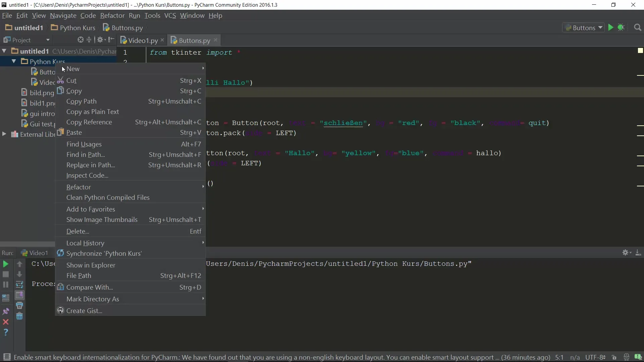Pin the Run tab with the pin icon
Screen dimensions: 644x362
6,311
